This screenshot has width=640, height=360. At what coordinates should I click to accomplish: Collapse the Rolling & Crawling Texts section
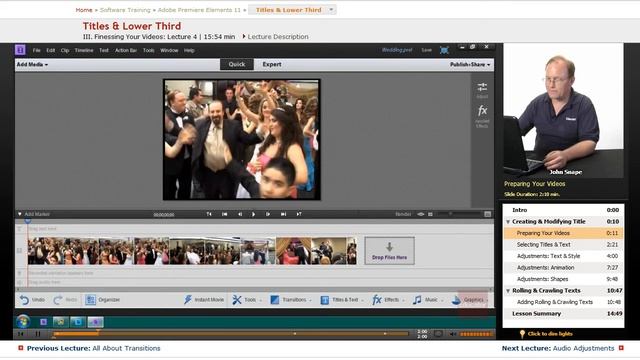[508, 291]
